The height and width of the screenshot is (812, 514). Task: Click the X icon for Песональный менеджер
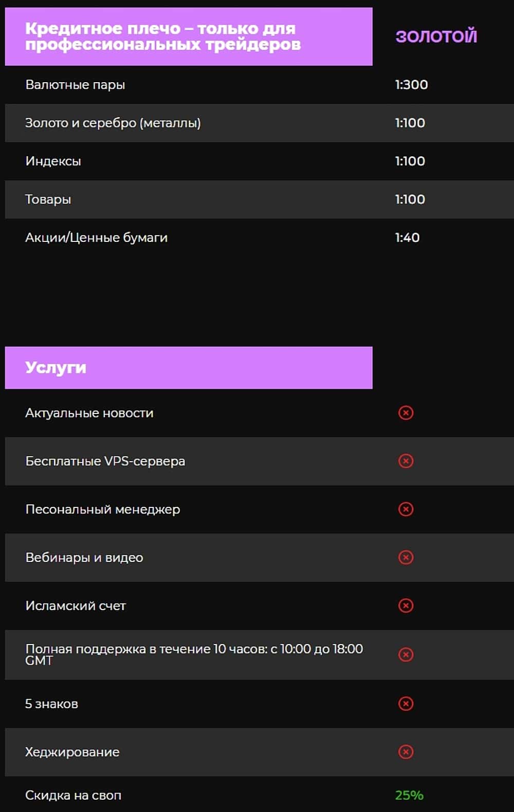(x=406, y=509)
